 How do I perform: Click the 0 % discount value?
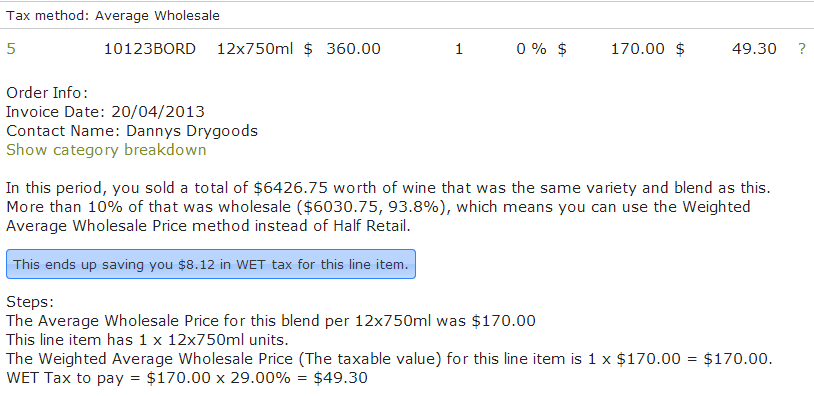coord(531,49)
